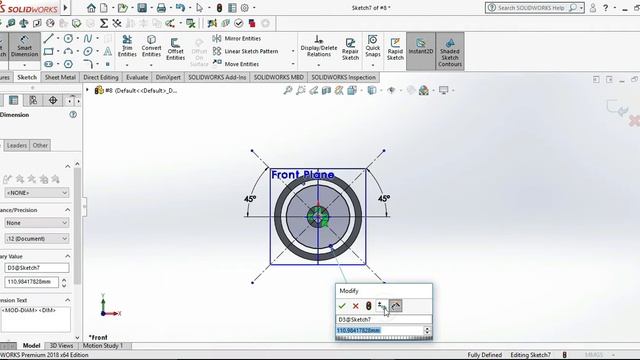The height and width of the screenshot is (360, 640).
Task: Open the tolerance type None dropdown
Action: point(37,223)
